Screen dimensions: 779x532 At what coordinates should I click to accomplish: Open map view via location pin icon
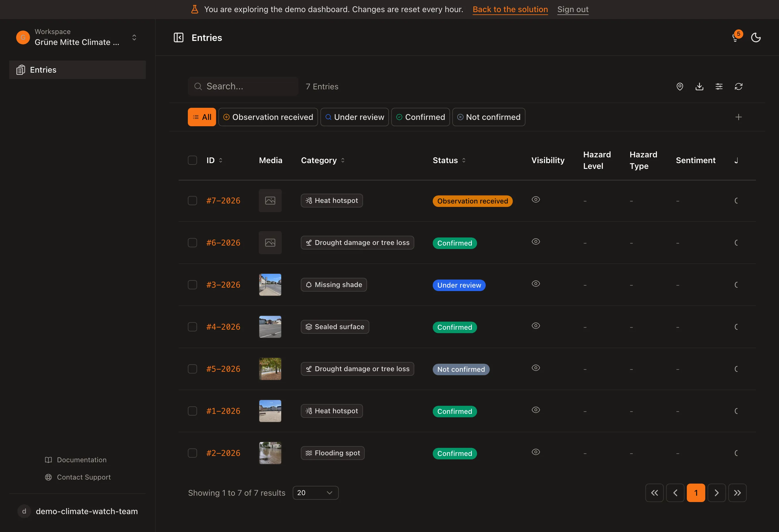[680, 86]
